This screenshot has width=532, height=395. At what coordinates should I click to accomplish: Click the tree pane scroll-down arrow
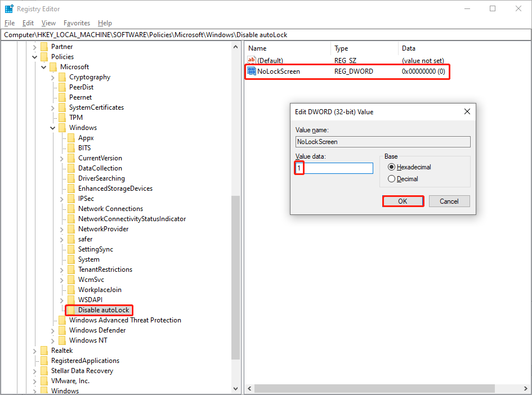(x=235, y=389)
